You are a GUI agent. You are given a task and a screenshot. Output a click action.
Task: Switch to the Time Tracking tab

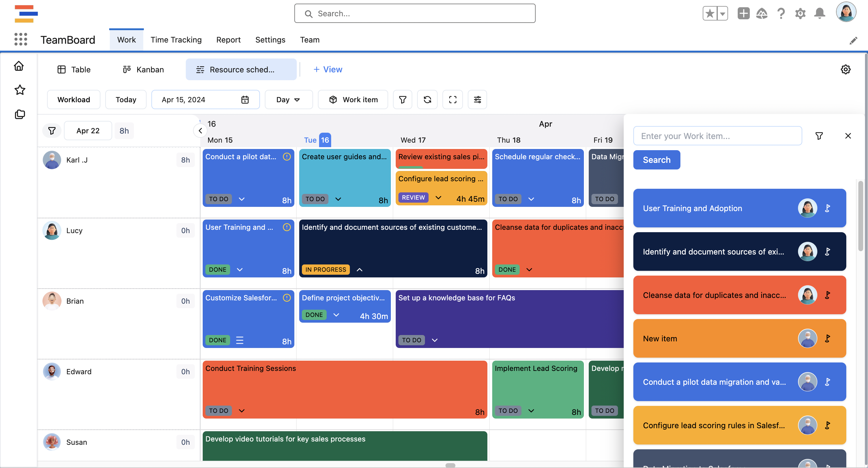(x=176, y=40)
